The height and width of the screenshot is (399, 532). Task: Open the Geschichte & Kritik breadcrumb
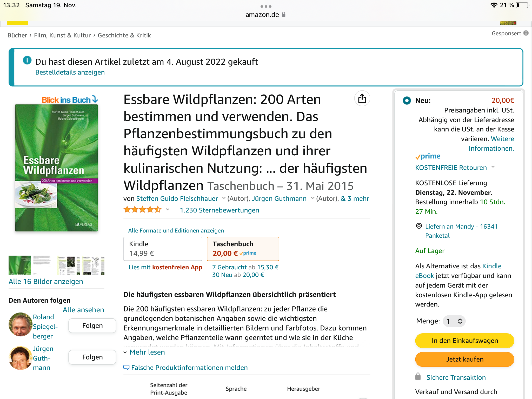124,35
